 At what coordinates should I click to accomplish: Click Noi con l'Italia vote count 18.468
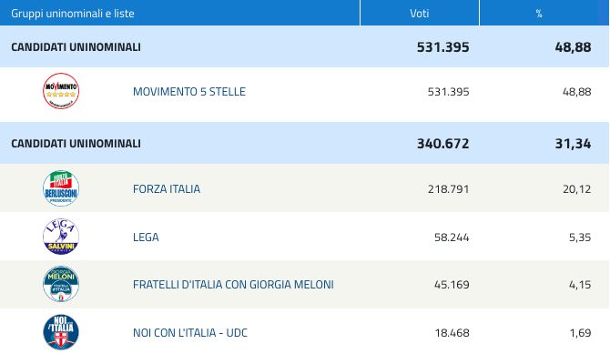(x=452, y=333)
